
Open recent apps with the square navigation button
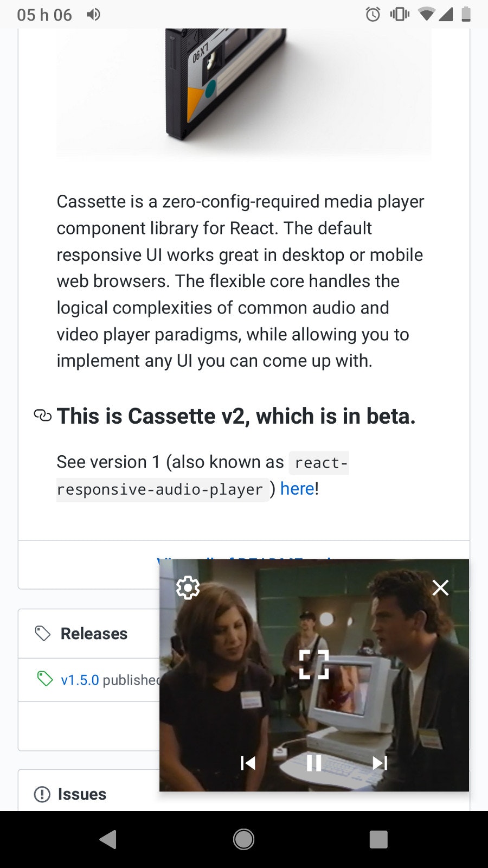[x=378, y=839]
